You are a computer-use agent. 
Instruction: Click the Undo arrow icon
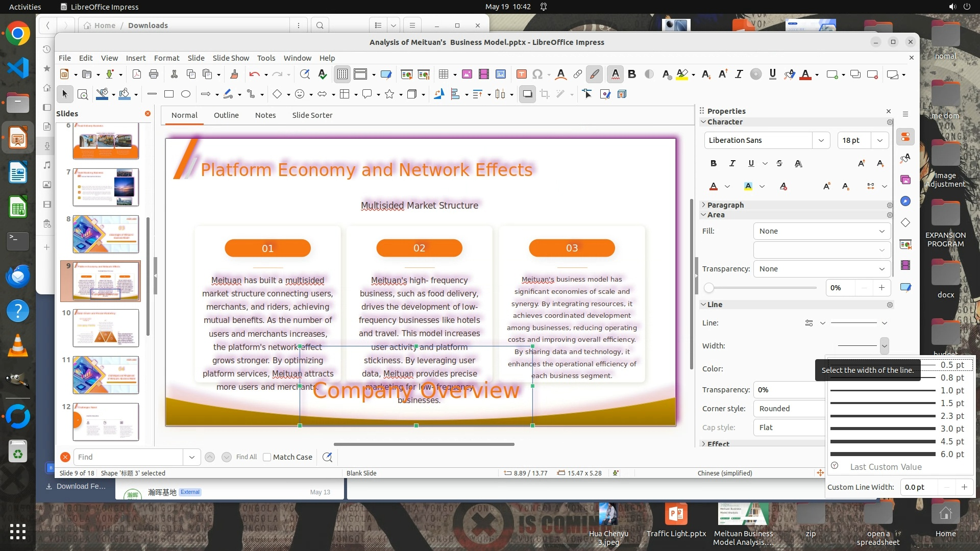tap(254, 74)
